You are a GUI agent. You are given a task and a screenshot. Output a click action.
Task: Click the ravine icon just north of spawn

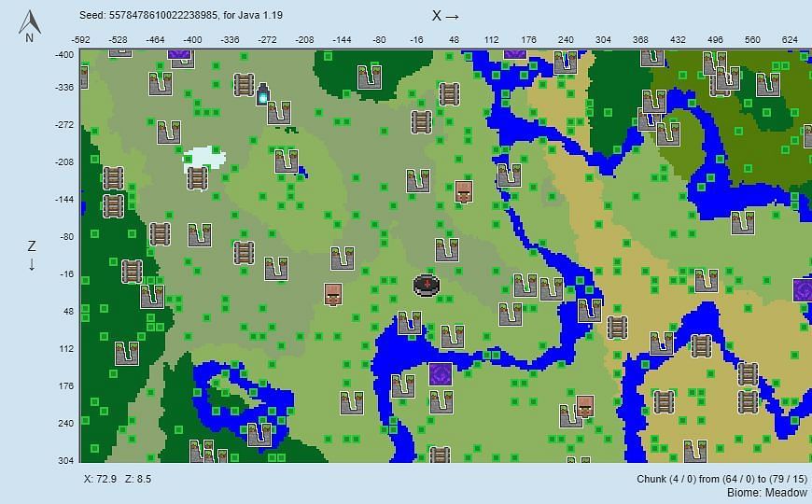pyautogui.click(x=446, y=250)
